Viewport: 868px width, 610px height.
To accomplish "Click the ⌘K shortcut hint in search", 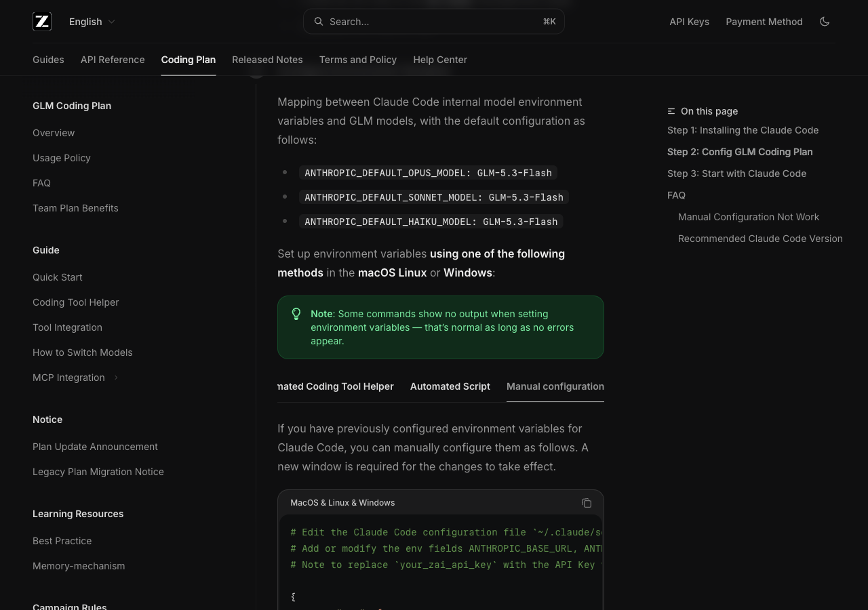I will [549, 22].
